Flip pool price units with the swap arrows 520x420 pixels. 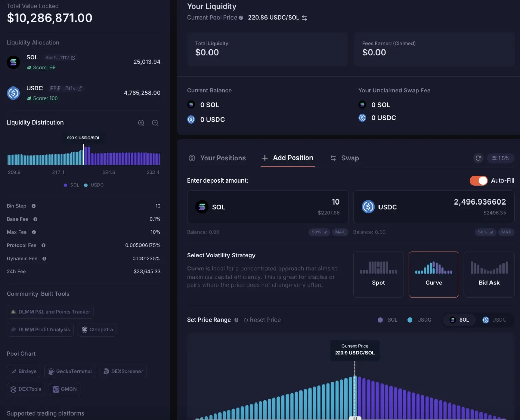pos(304,17)
